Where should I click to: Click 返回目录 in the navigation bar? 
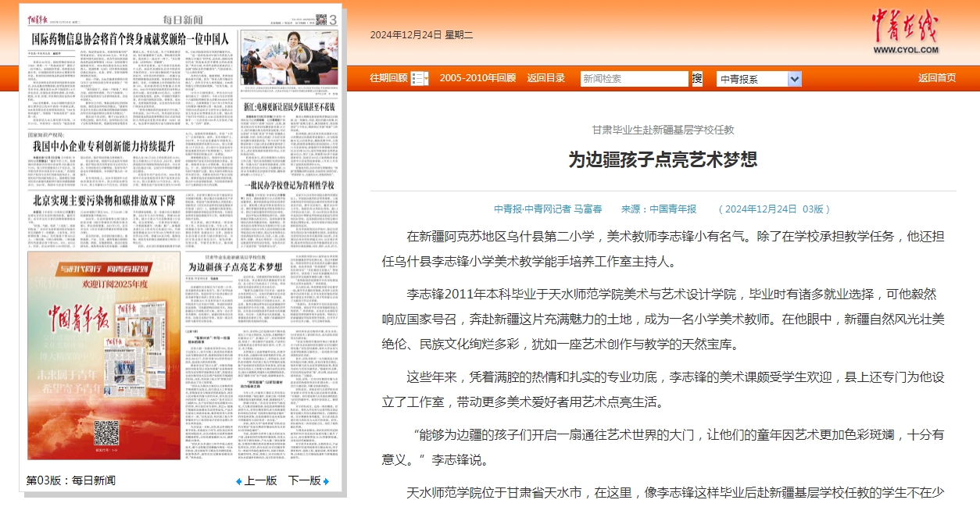(545, 78)
